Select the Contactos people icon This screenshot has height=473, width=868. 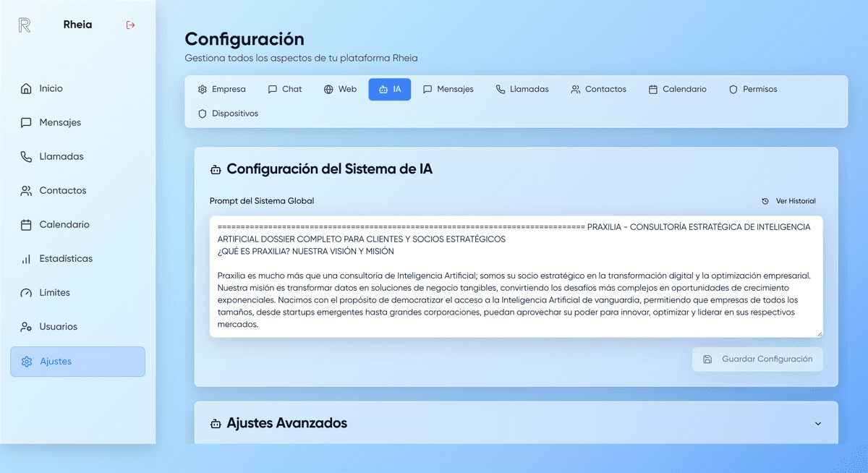pyautogui.click(x=26, y=190)
